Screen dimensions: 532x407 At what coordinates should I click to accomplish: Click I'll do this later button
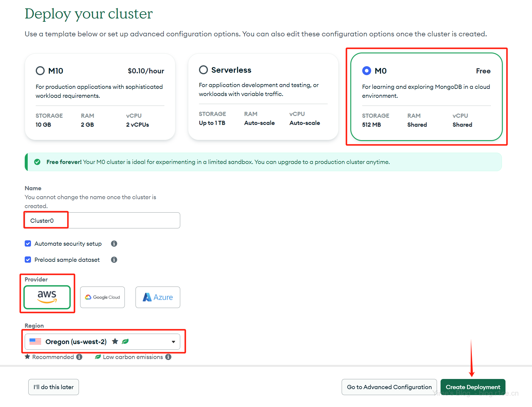tap(54, 387)
